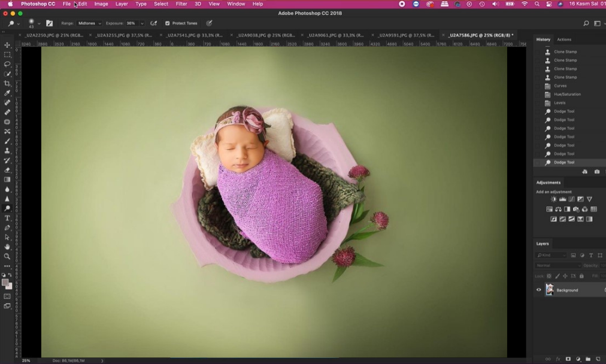
Task: Toggle pressure for size icon
Action: coord(209,23)
